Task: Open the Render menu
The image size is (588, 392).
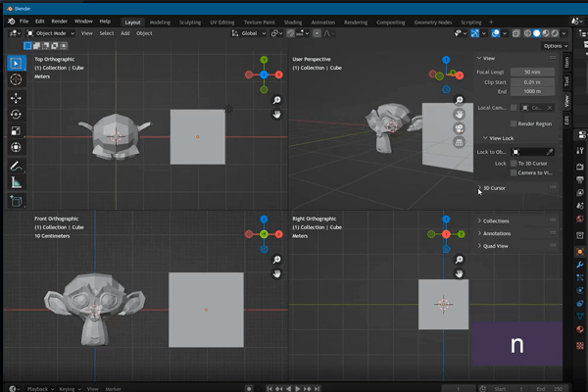Action: click(x=59, y=22)
